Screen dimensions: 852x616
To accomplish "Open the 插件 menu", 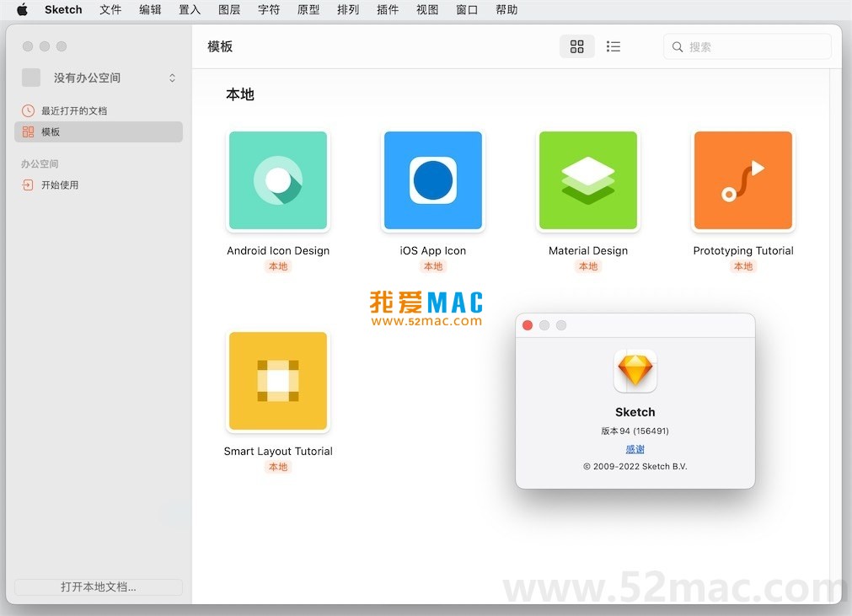I will tap(388, 10).
